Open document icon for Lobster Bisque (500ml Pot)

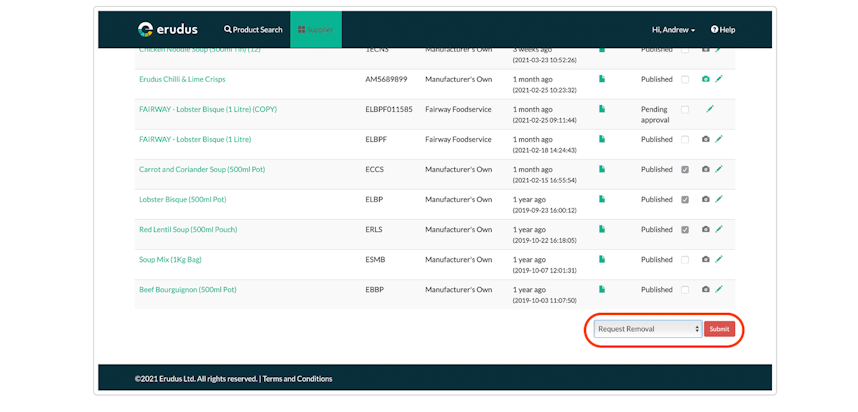click(602, 199)
